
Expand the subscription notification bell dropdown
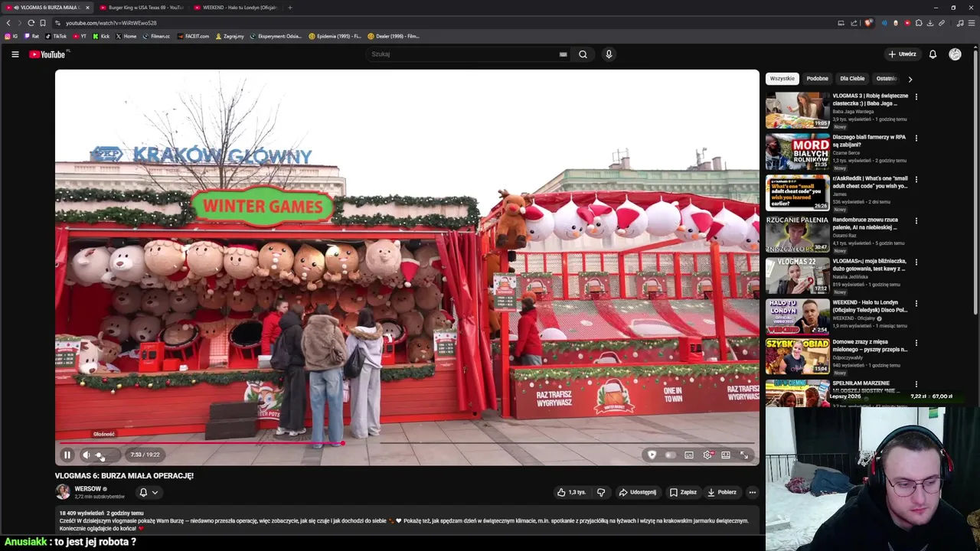[149, 493]
